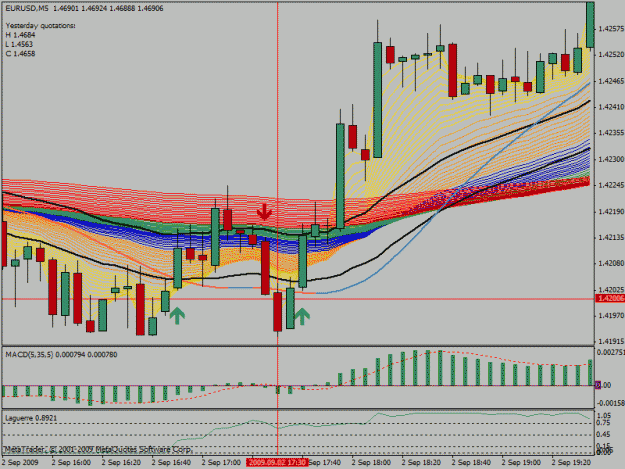Click the 'H 1.4684' yesterday high value

[20, 35]
